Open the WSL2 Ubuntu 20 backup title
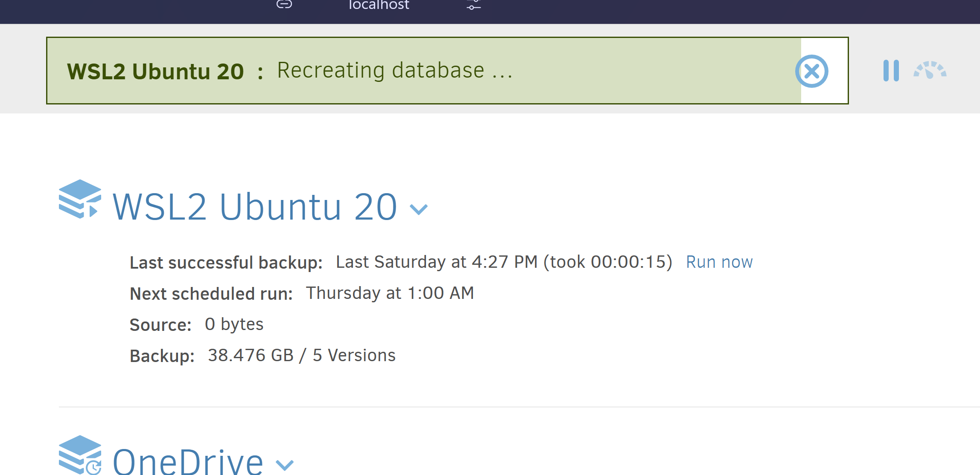980x475 pixels. point(255,207)
